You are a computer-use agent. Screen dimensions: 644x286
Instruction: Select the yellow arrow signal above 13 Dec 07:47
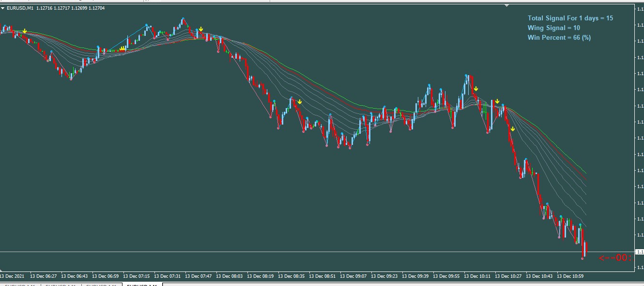tap(201, 30)
